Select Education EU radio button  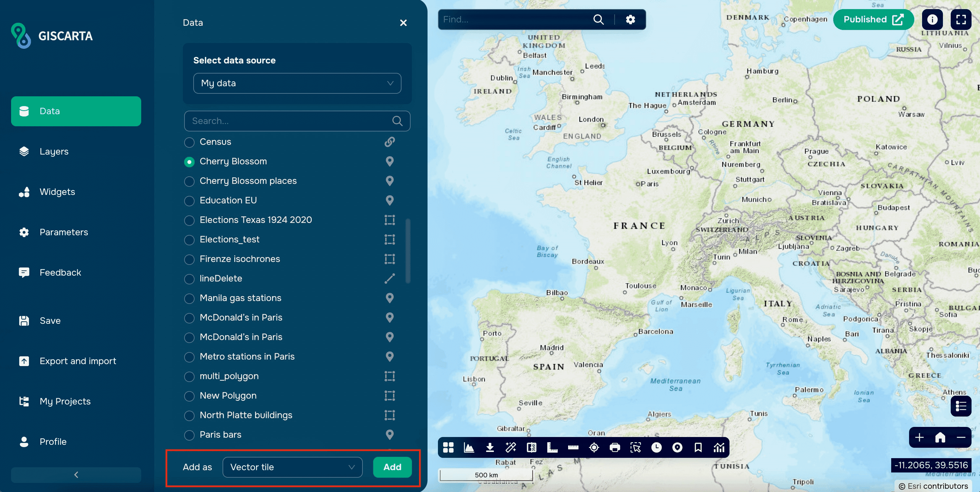click(x=189, y=201)
